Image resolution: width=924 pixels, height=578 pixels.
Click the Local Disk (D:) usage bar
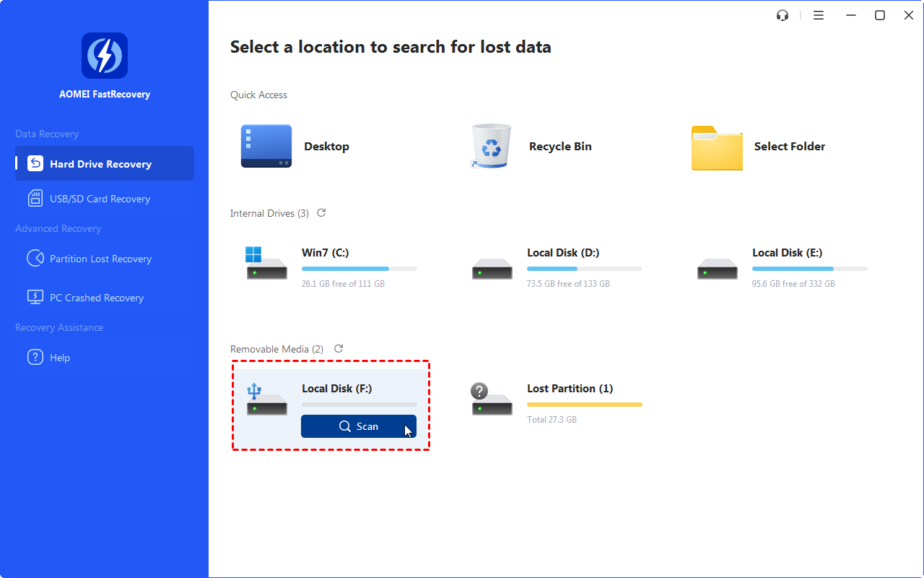click(x=585, y=269)
